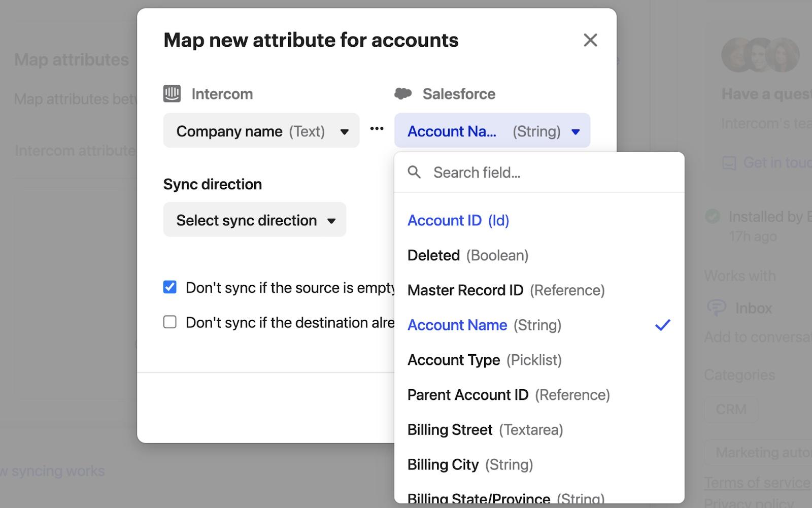Open Terms of service link
The width and height of the screenshot is (812, 508).
[x=757, y=483]
